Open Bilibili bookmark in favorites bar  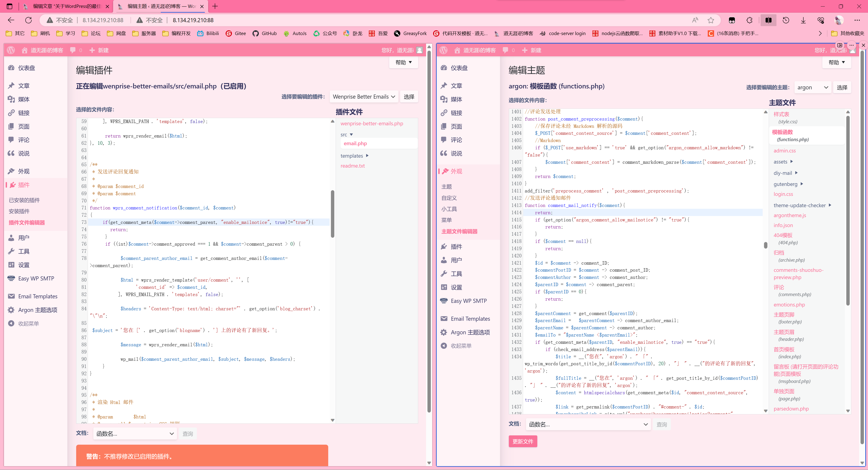coord(208,33)
